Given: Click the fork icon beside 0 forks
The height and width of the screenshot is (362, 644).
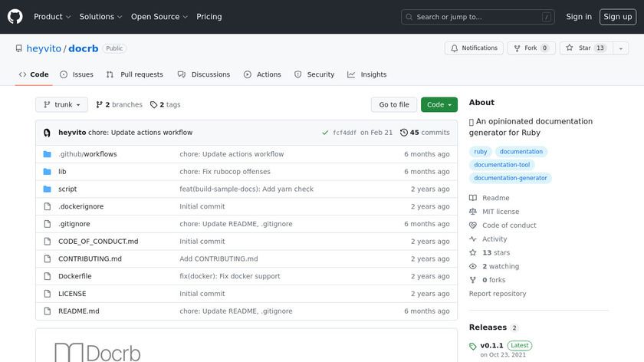Looking at the screenshot, I should coord(473,280).
